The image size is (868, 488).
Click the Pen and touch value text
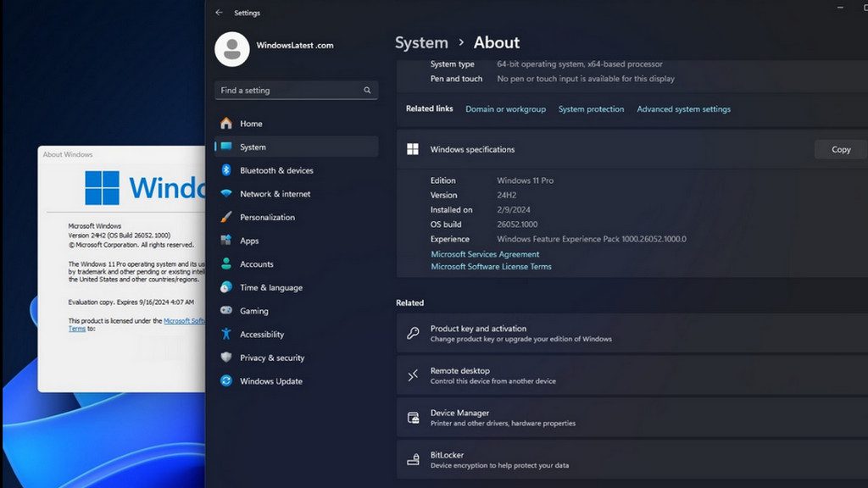point(586,79)
